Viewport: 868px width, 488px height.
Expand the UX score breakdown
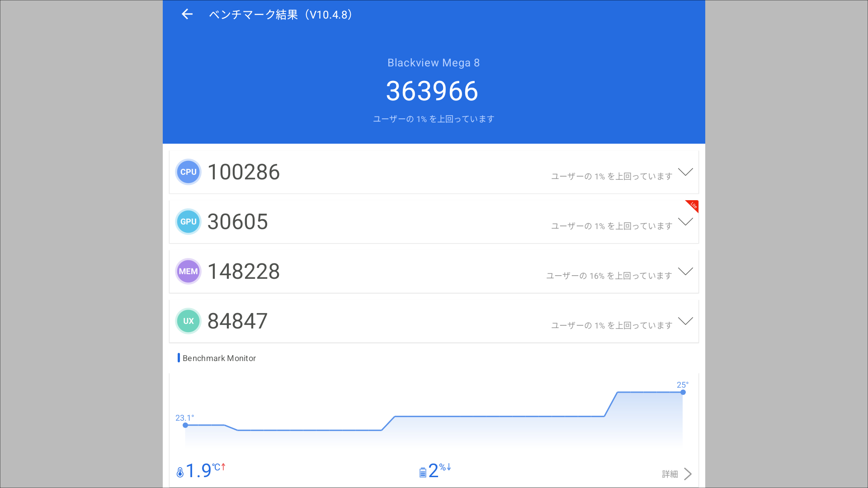[685, 321]
